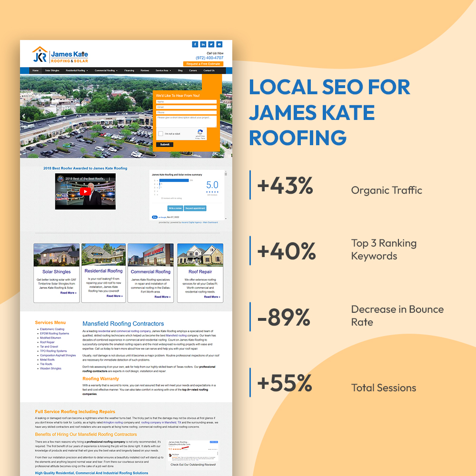
Task: Click the previous slide arrow on hero
Action: (24, 116)
